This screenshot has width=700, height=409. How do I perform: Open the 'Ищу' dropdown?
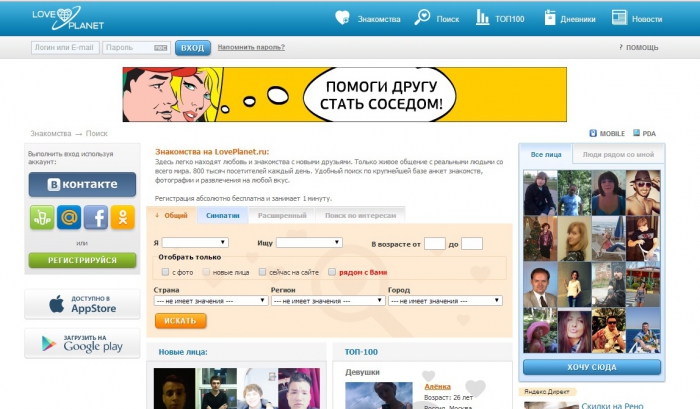309,242
